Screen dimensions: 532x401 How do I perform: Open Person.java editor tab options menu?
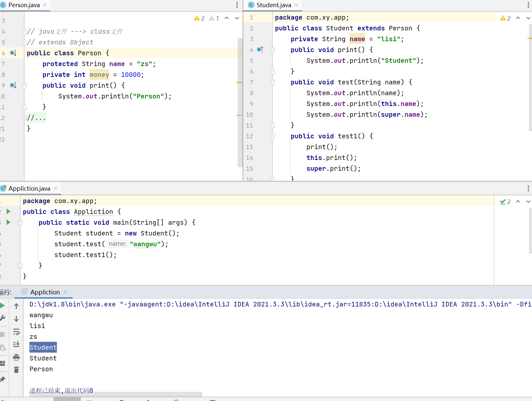237,5
